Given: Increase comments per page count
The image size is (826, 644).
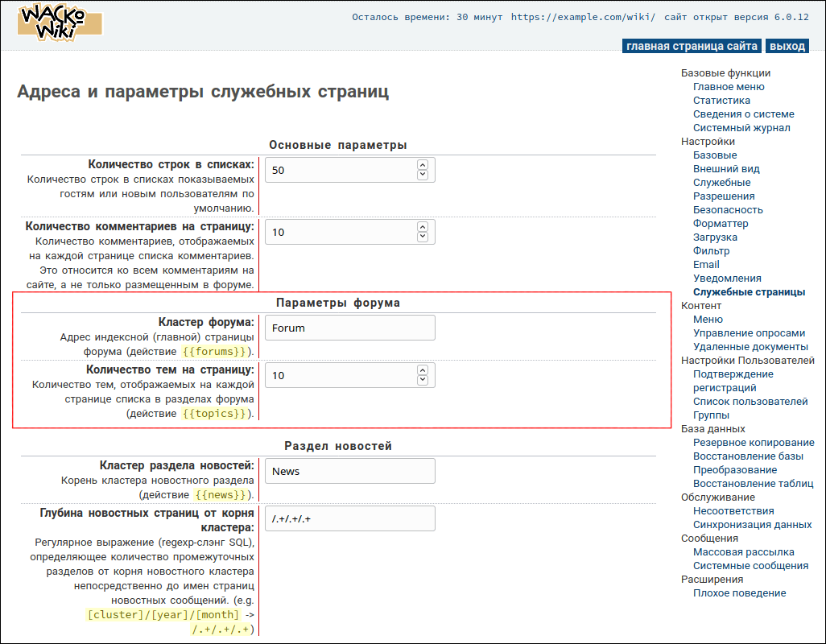Looking at the screenshot, I should tap(423, 228).
